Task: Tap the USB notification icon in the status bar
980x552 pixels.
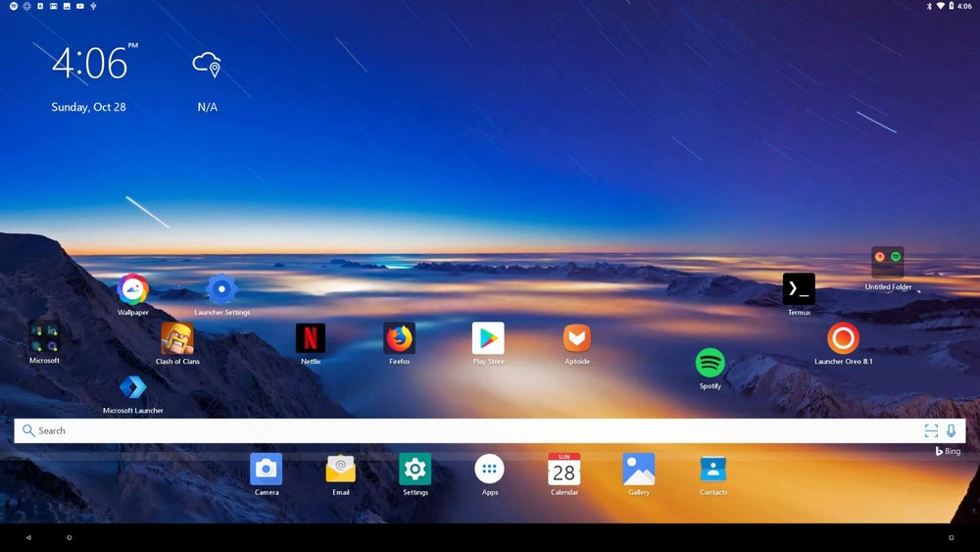Action: (93, 6)
